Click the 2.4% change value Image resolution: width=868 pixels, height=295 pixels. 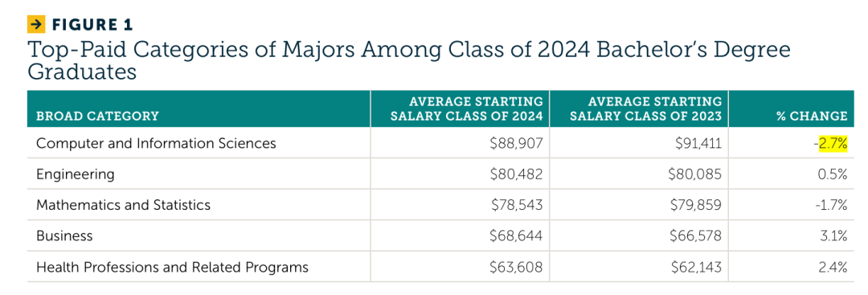[834, 268]
